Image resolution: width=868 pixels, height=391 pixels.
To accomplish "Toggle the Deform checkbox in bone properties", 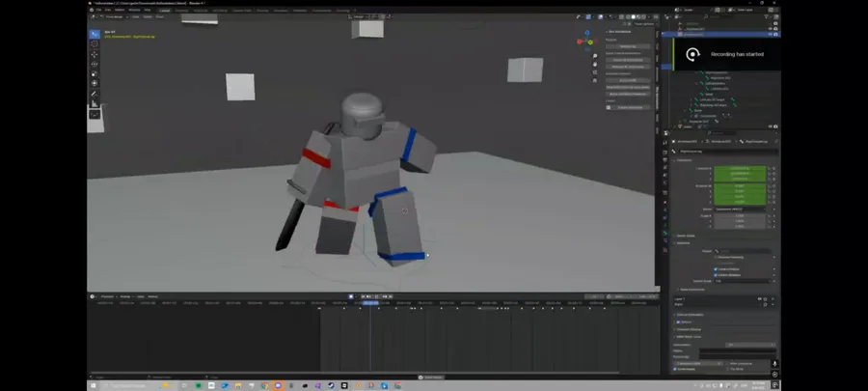I will coord(678,321).
